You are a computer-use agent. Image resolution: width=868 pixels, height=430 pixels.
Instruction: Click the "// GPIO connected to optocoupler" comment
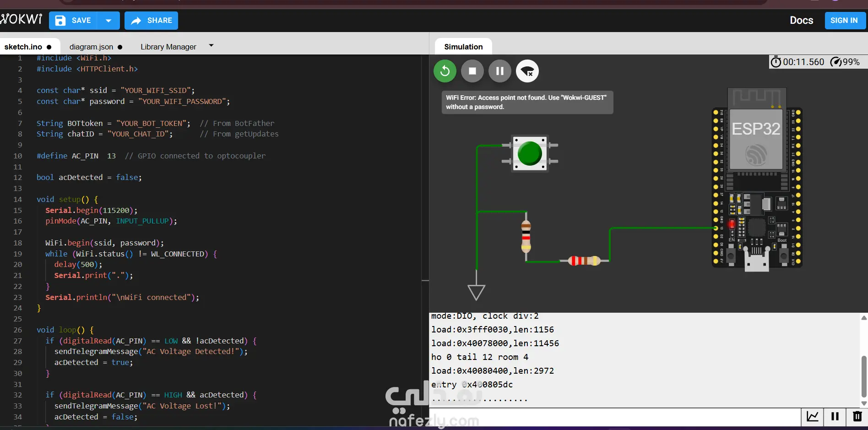pyautogui.click(x=195, y=156)
